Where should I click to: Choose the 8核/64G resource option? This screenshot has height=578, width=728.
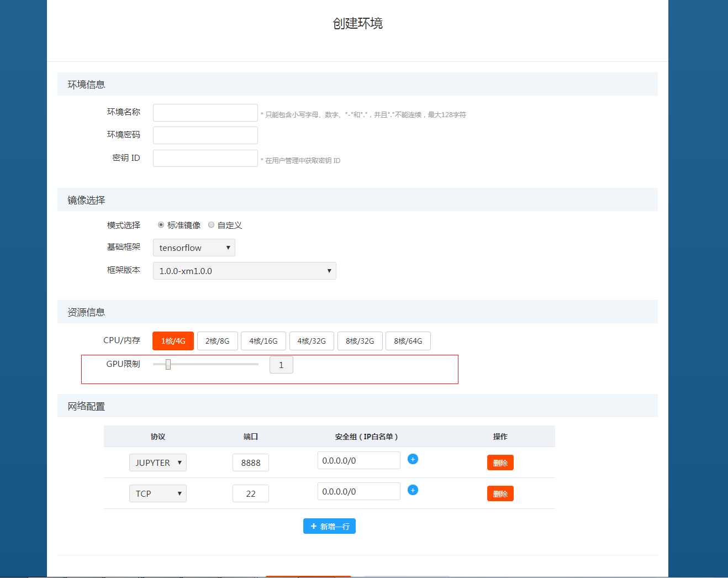coord(408,341)
